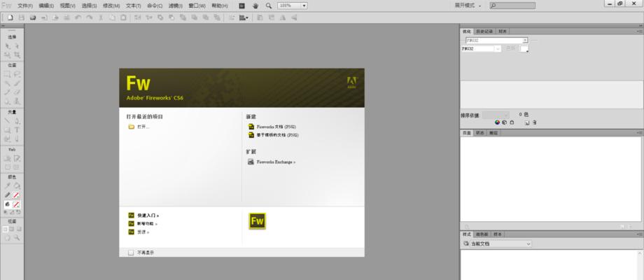The width and height of the screenshot is (644, 280).
Task: Click the Paste toolbar icon
Action: pos(122,17)
